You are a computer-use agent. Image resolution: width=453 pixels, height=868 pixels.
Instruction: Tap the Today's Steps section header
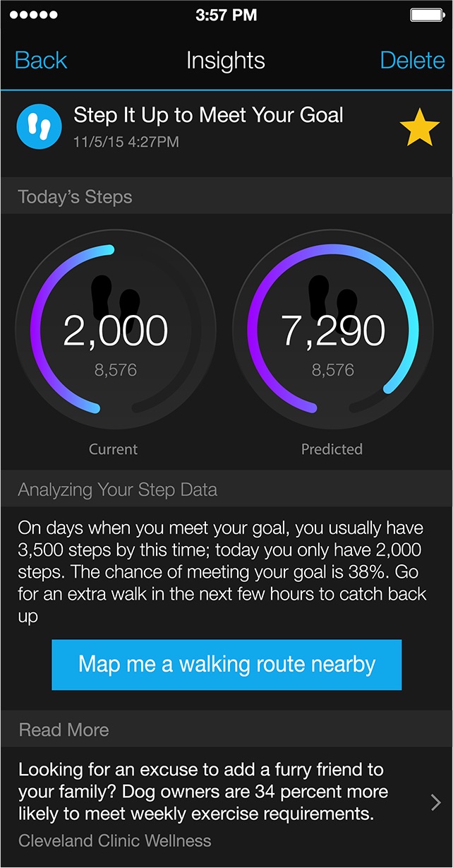75,197
